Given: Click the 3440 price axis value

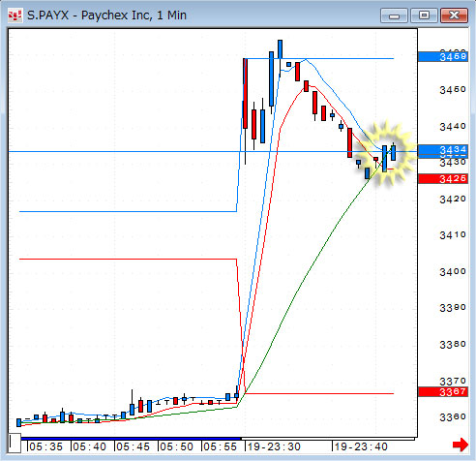Looking at the screenshot, I should (x=453, y=126).
